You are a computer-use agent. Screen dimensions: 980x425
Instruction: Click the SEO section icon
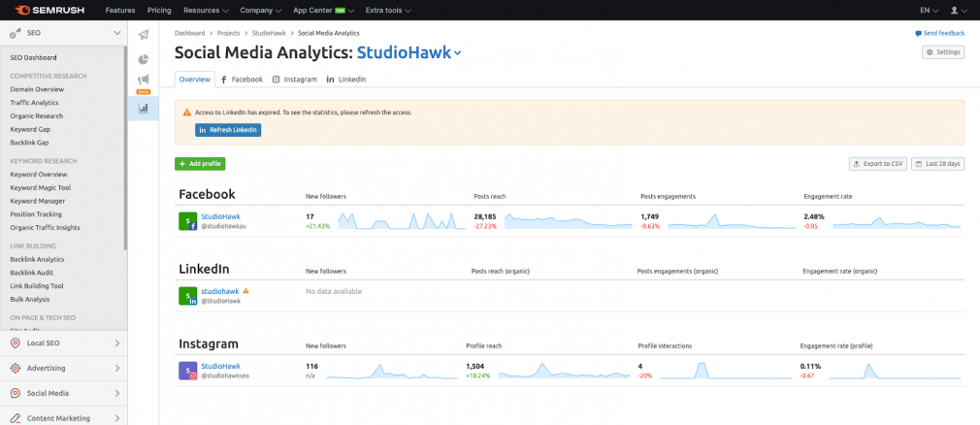pos(16,33)
